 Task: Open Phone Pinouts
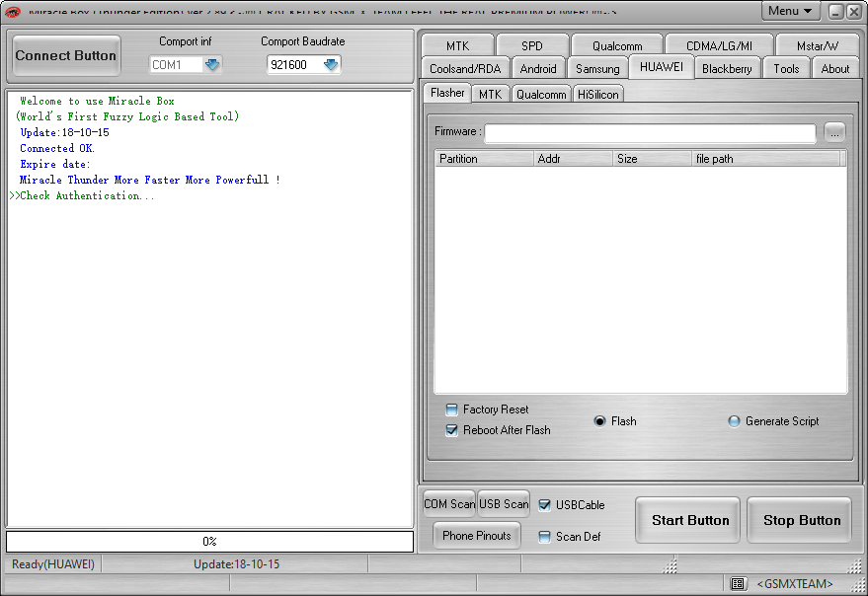click(476, 536)
